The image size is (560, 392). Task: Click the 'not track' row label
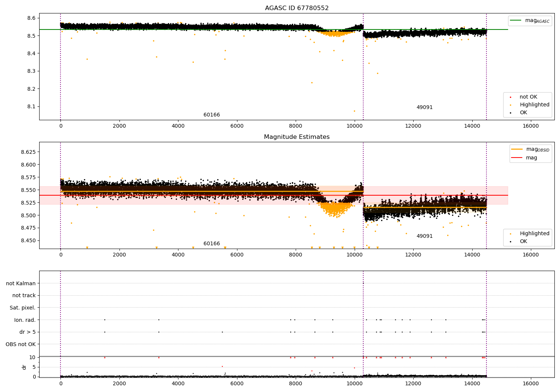pos(24,296)
